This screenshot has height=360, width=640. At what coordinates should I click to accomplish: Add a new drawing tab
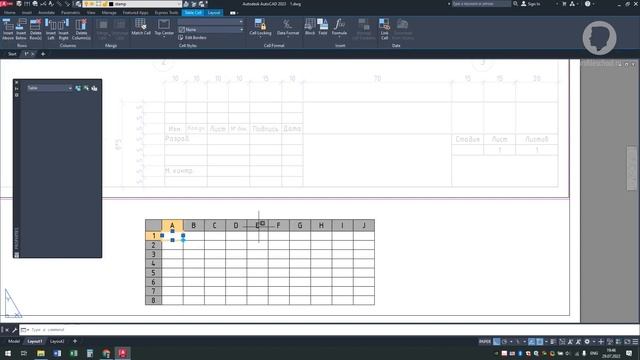[43, 54]
